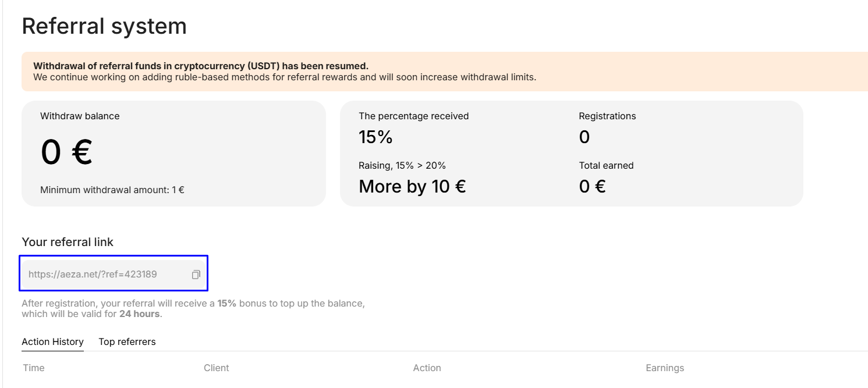Click the Your referral link label
Screen dimensions: 868x388
coord(68,242)
